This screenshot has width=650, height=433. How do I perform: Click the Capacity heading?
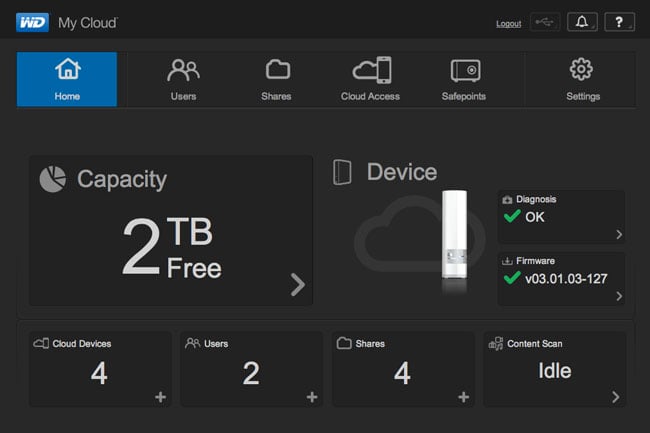coord(122,180)
